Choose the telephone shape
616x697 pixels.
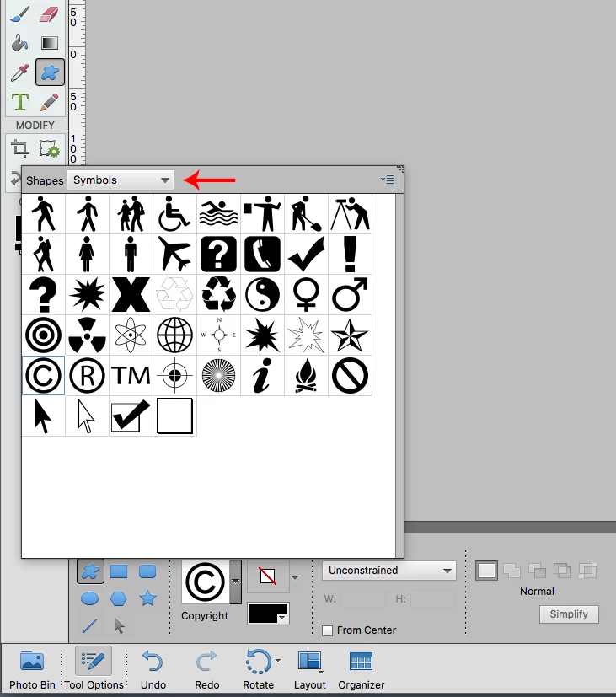(x=262, y=254)
